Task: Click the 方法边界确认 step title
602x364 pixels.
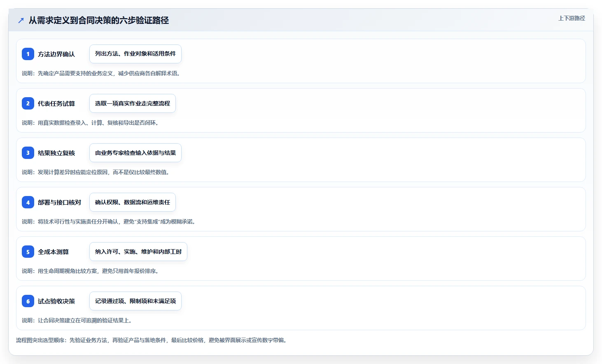Action: [x=56, y=54]
